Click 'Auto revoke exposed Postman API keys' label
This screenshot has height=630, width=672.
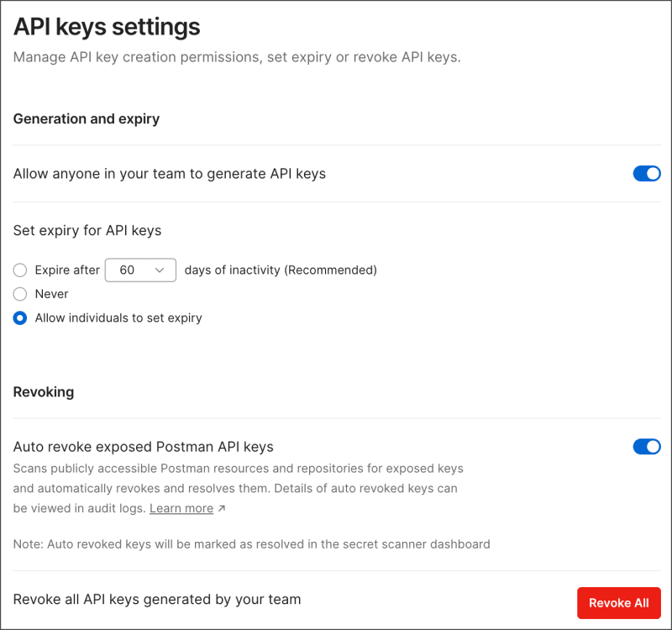coord(144,447)
